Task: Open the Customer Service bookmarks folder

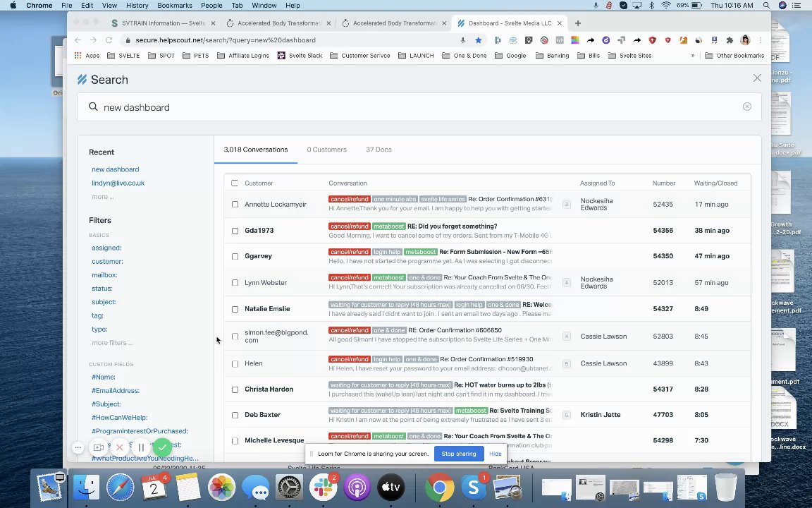Action: tap(360, 56)
